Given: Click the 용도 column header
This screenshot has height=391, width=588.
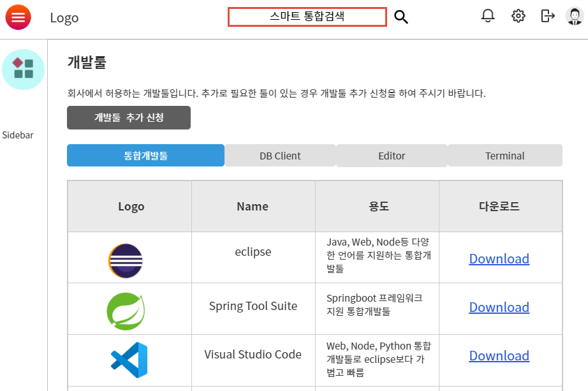Looking at the screenshot, I should pyautogui.click(x=378, y=207).
